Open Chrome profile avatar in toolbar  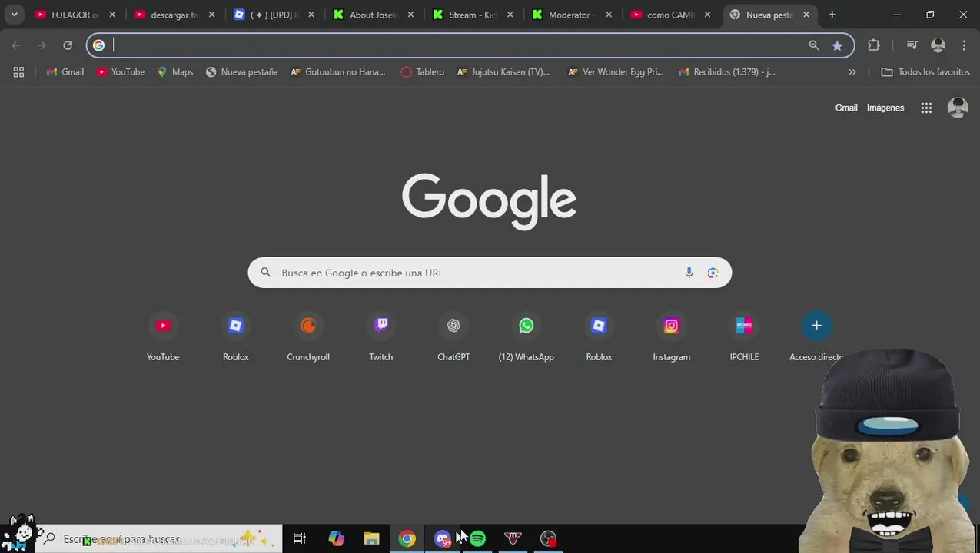pyautogui.click(x=938, y=45)
